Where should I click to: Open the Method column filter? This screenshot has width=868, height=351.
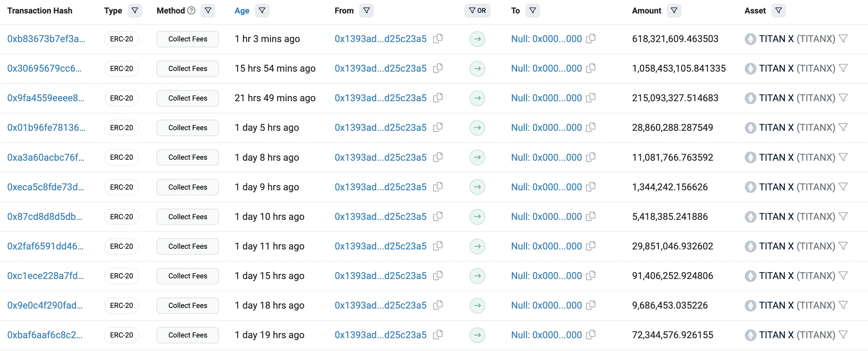(208, 11)
